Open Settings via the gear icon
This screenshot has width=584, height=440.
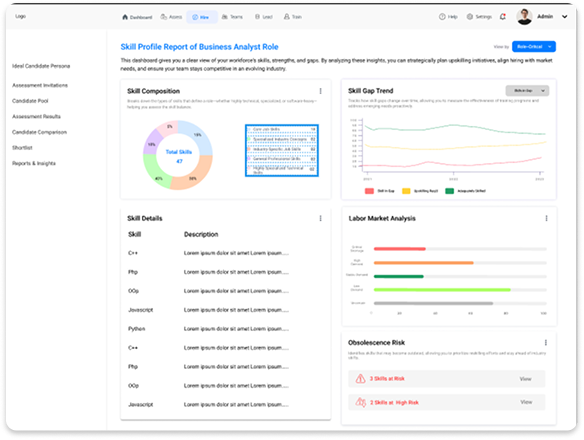pos(470,17)
